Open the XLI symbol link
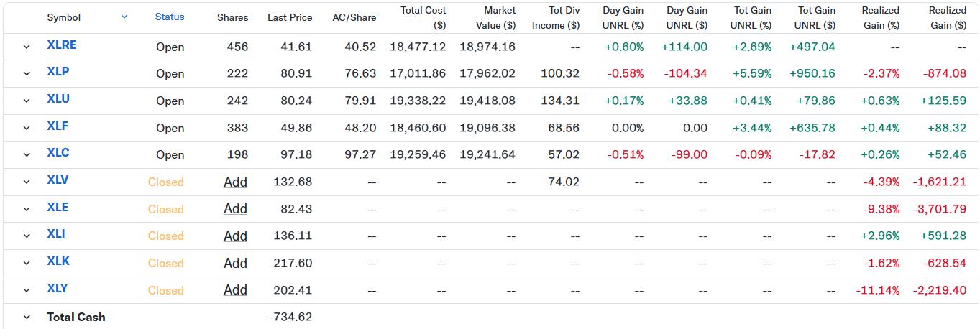Screen dimensions: 980x329 point(56,234)
